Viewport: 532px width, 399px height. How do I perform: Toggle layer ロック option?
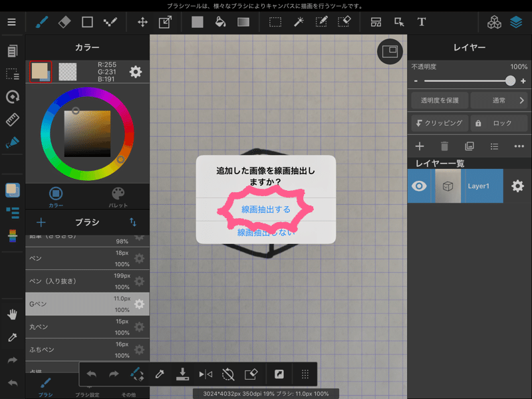click(x=499, y=123)
